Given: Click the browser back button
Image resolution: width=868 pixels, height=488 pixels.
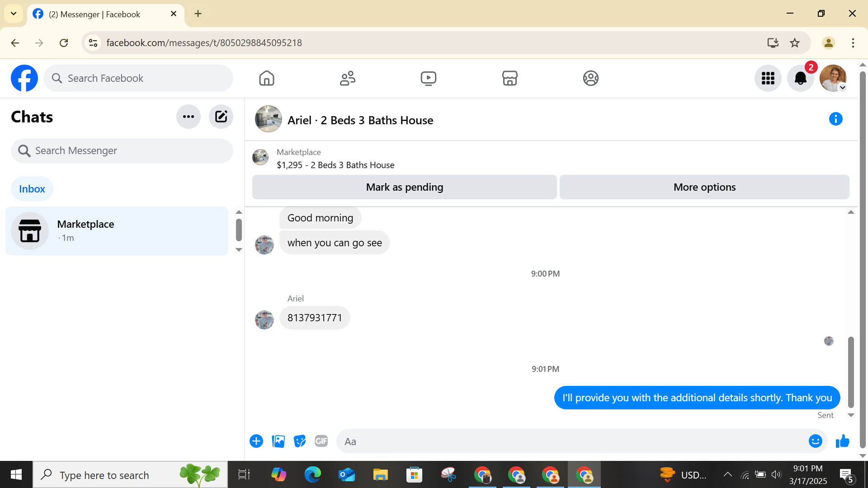Looking at the screenshot, I should coord(15,43).
